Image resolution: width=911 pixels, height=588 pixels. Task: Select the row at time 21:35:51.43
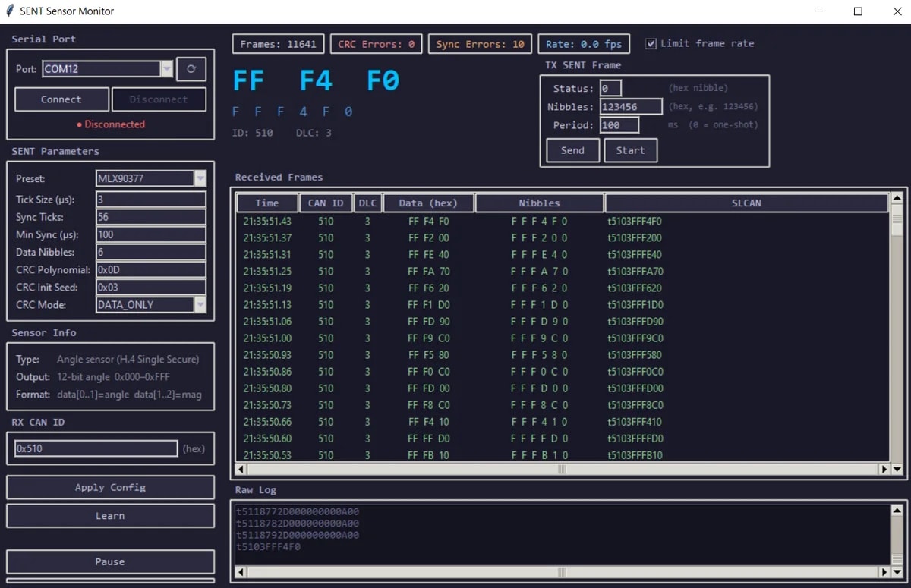[x=562, y=222]
